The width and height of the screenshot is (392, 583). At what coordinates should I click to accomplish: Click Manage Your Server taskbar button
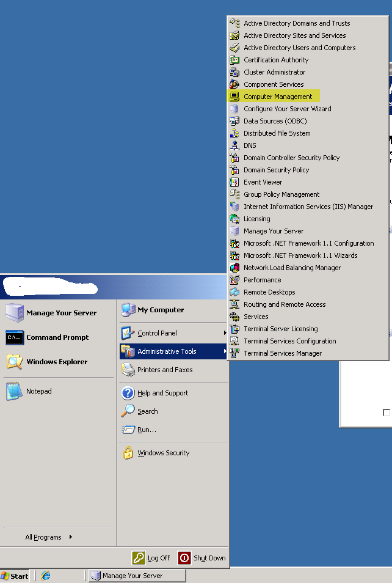pyautogui.click(x=137, y=576)
